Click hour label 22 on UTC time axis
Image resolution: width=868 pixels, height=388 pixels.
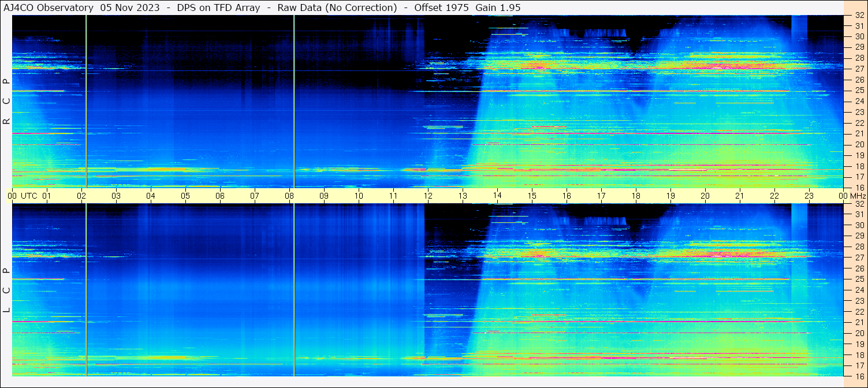(x=774, y=196)
